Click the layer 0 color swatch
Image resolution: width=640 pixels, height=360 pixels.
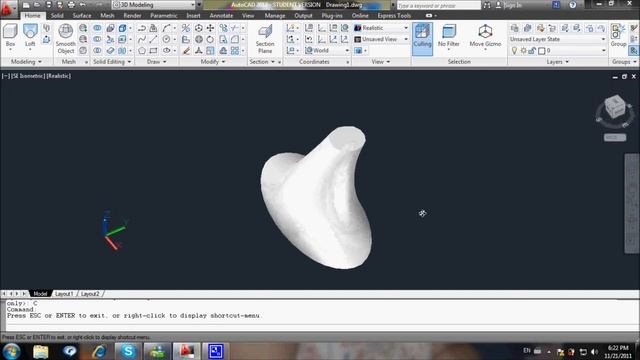542,51
